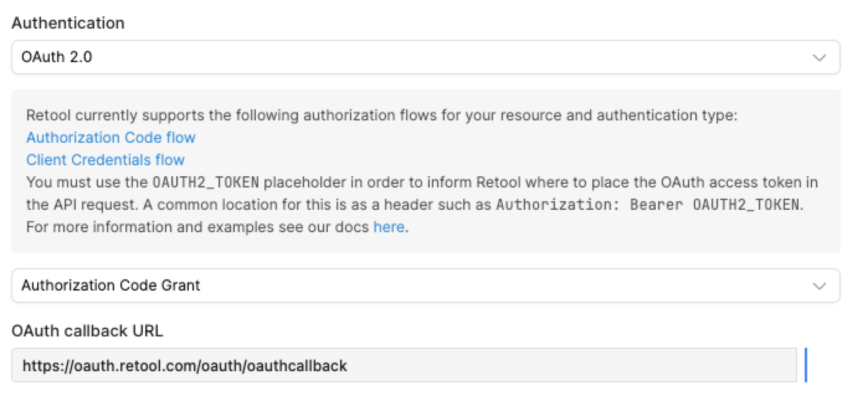Click the "Authentication" section label
Screen dimensions: 868x401
click(68, 23)
